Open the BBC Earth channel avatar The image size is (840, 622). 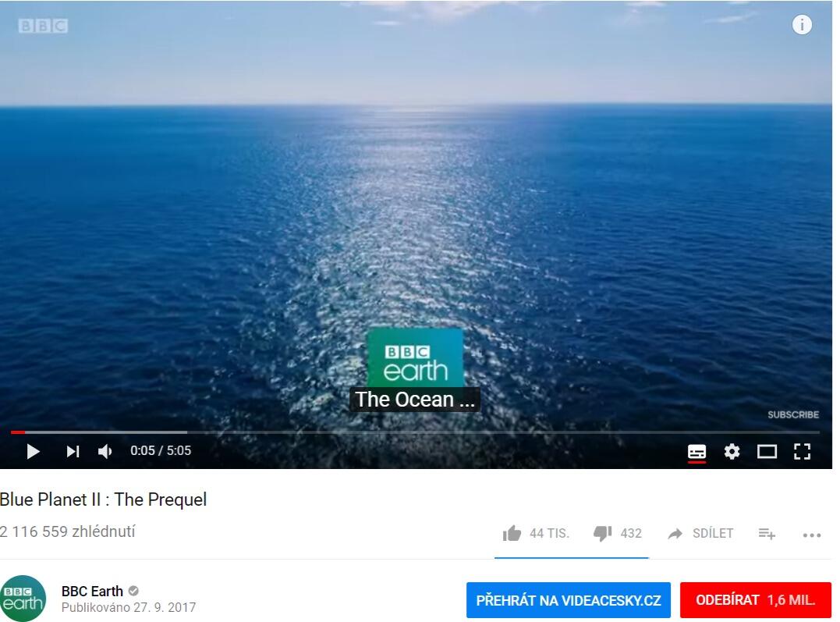(23, 599)
